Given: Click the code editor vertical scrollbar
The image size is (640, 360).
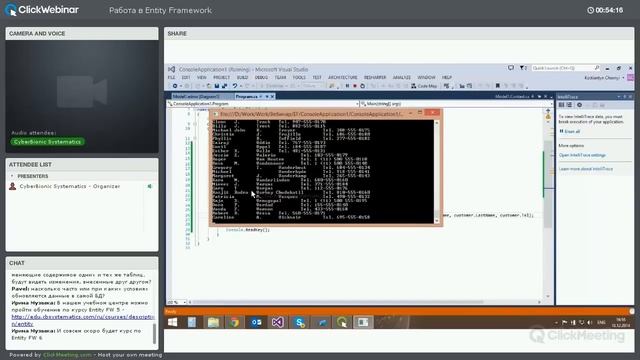Looking at the screenshot, I should point(548,203).
